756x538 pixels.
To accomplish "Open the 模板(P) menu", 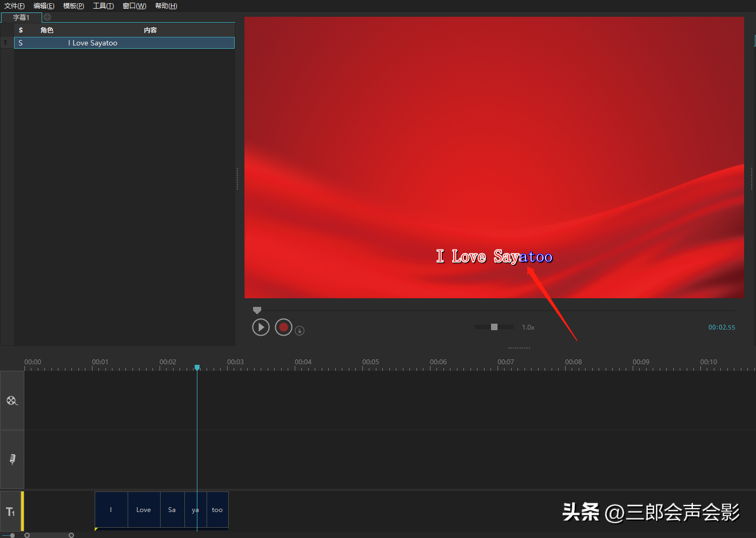I will click(74, 6).
